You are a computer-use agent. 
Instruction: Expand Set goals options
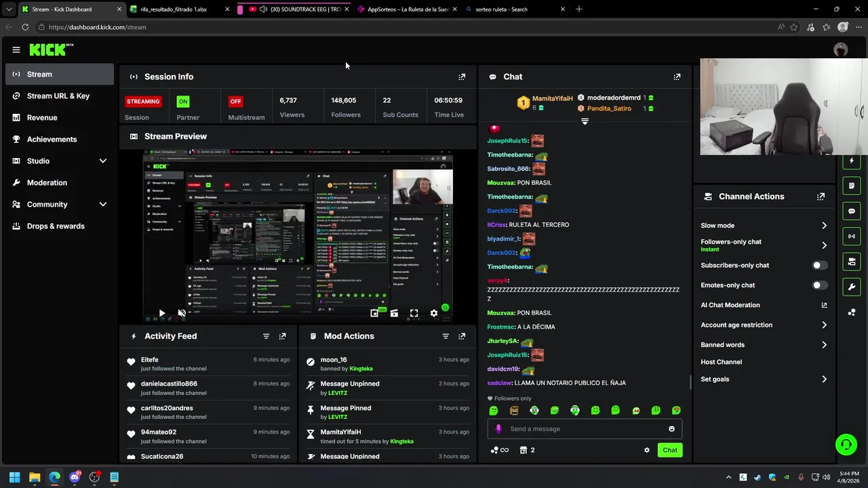tap(824, 380)
